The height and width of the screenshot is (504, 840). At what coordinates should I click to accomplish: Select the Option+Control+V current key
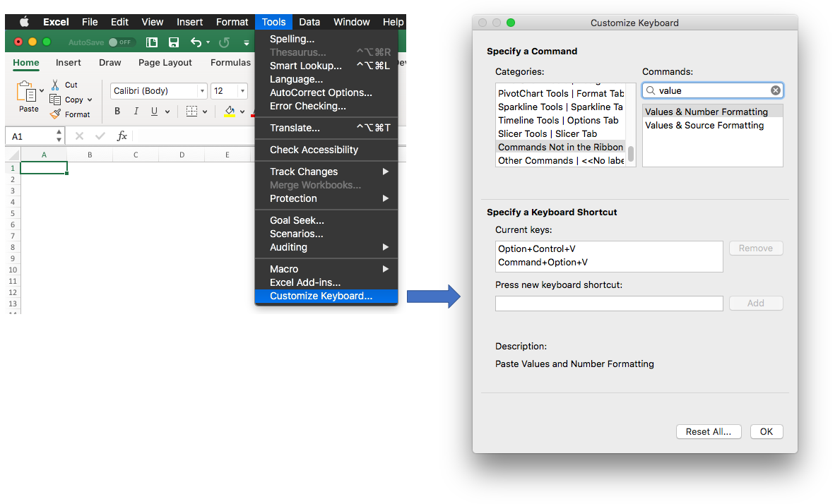point(608,248)
